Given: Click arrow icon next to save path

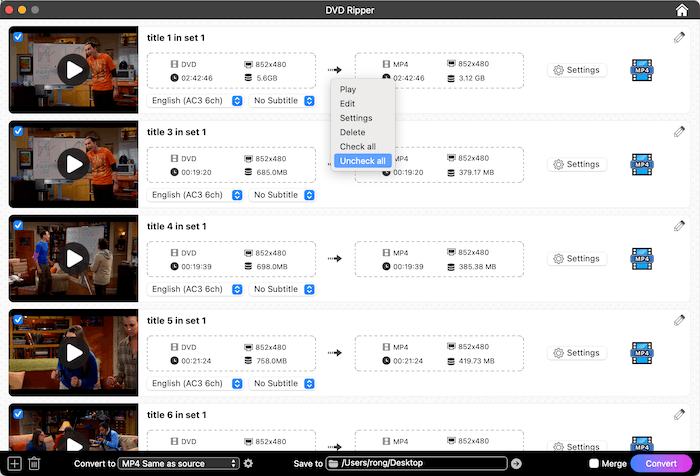Looking at the screenshot, I should pyautogui.click(x=516, y=463).
